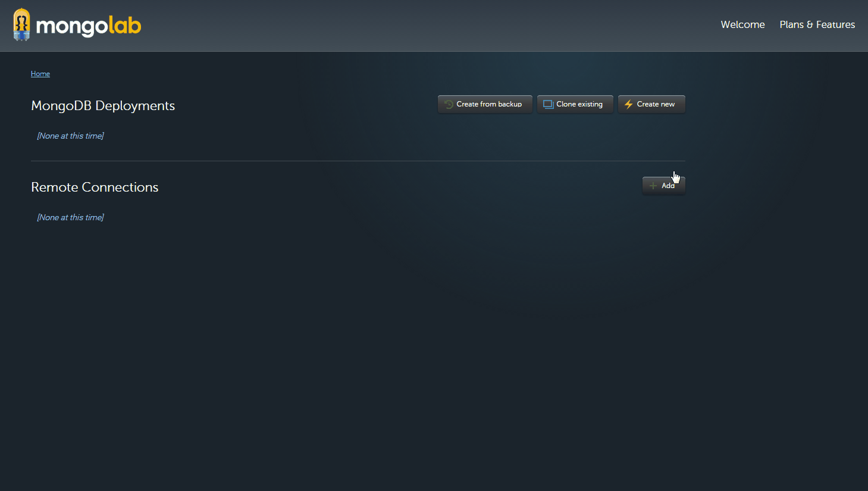The image size is (868, 491).
Task: Click the backup clock-arrow icon
Action: coord(449,104)
